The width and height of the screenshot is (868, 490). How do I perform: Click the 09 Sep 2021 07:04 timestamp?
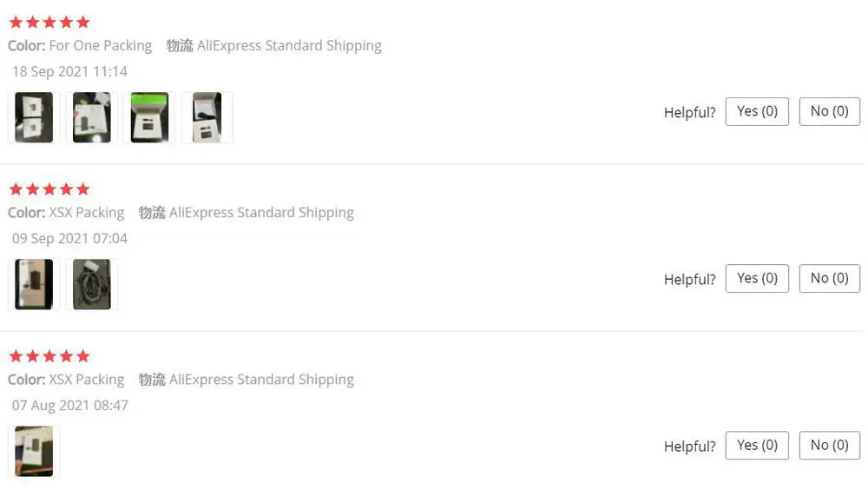[69, 238]
